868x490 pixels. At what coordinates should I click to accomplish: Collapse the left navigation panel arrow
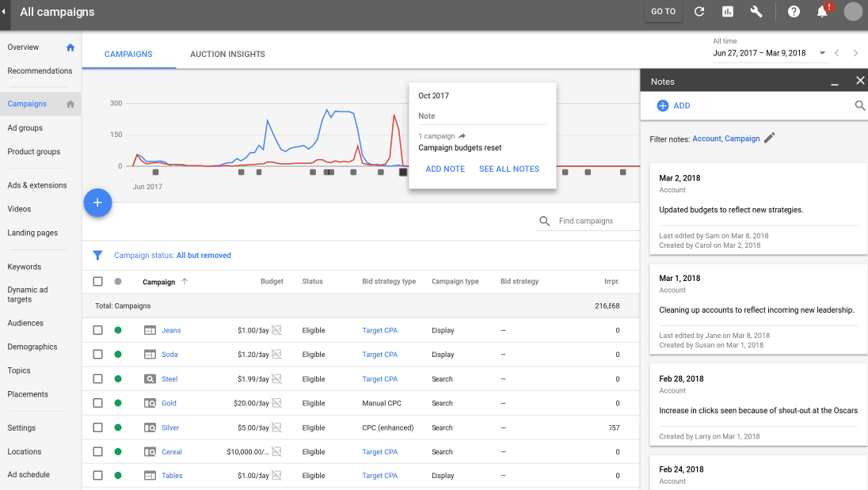[x=5, y=12]
